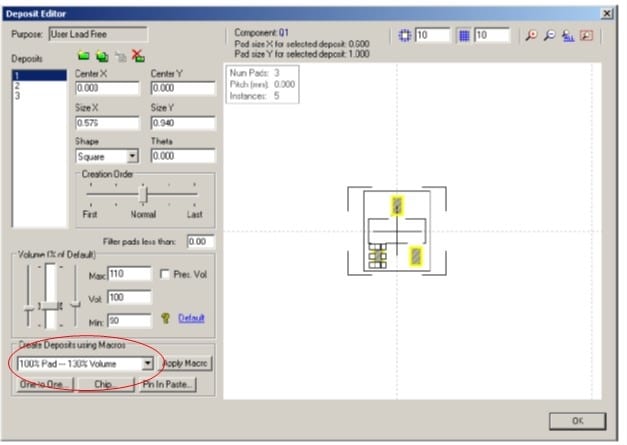Click the Size X input field
Screen dimensions: 627x445
coord(107,122)
